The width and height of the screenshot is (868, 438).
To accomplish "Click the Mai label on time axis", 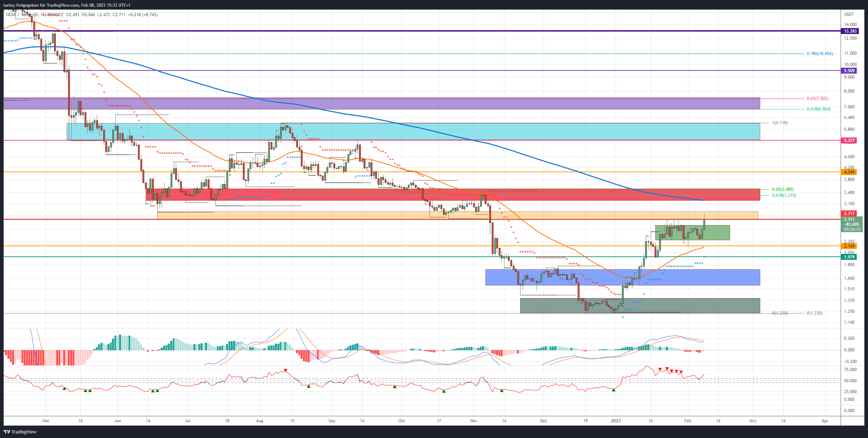I will [x=45, y=421].
